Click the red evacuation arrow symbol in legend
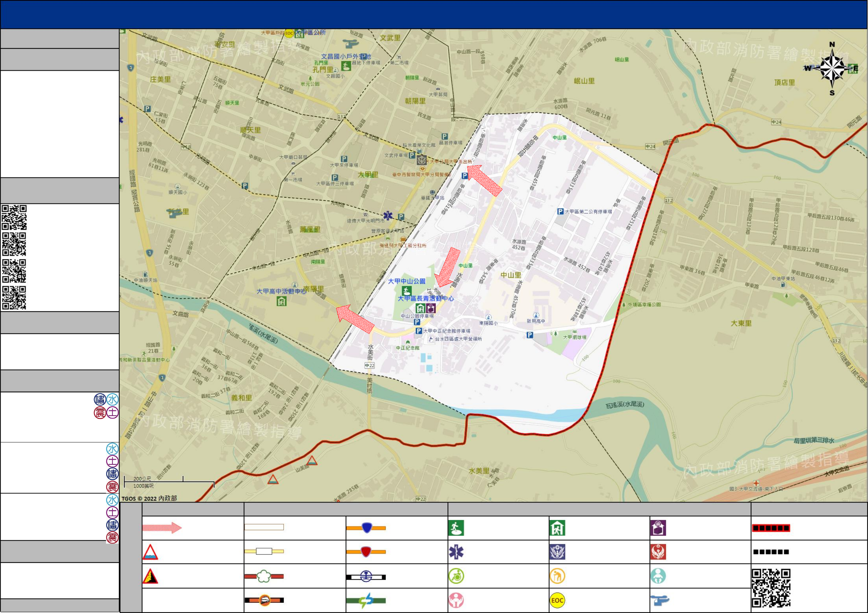Viewport: 868px width, 613px height. point(162,528)
